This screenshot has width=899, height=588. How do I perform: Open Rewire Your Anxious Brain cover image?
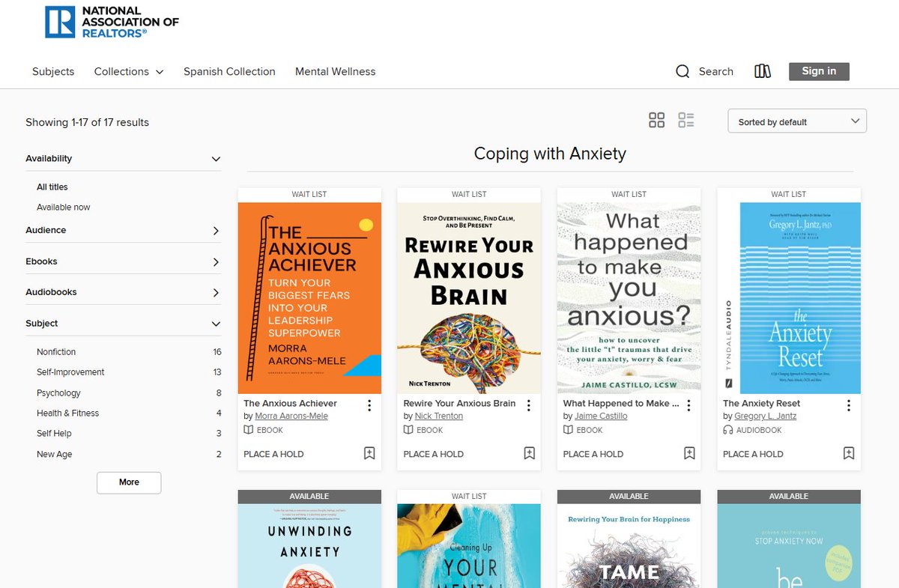(x=469, y=298)
